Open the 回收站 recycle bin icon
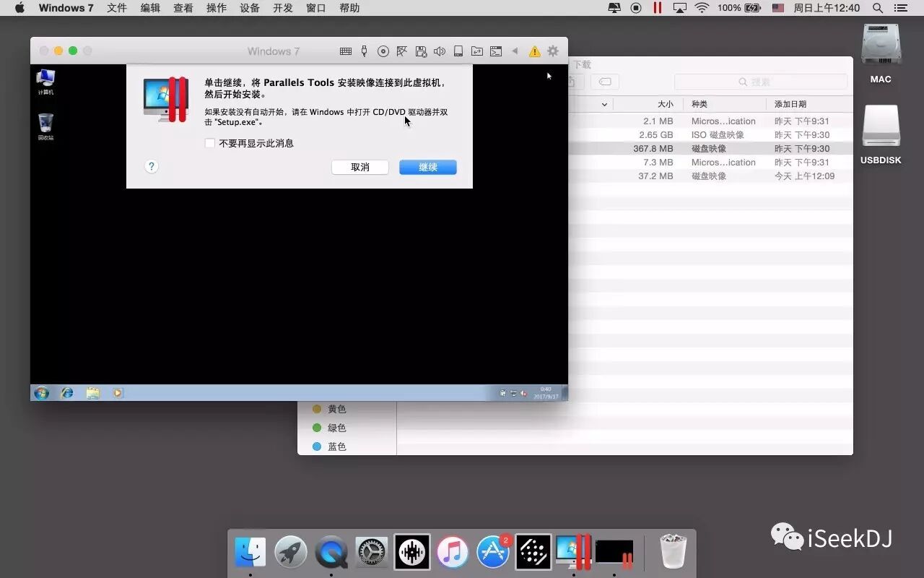 (x=45, y=126)
